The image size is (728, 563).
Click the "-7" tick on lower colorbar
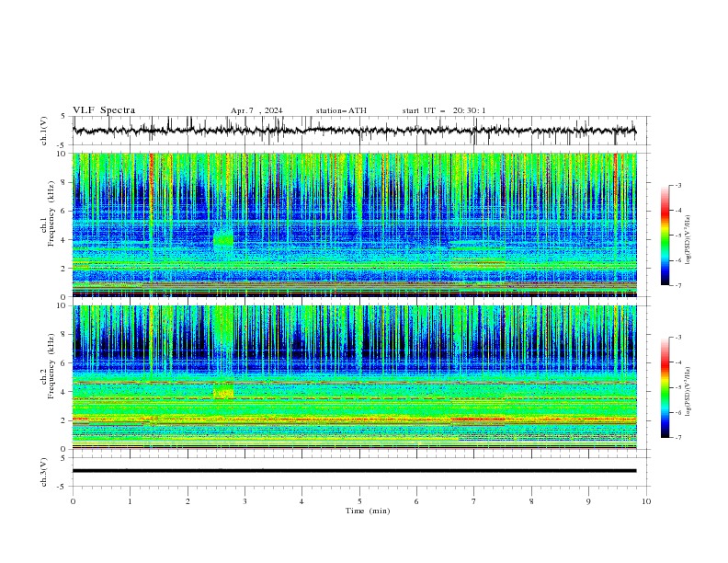(678, 438)
